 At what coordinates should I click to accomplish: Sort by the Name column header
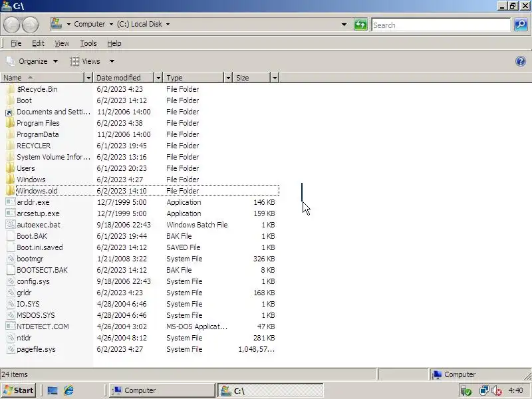42,78
